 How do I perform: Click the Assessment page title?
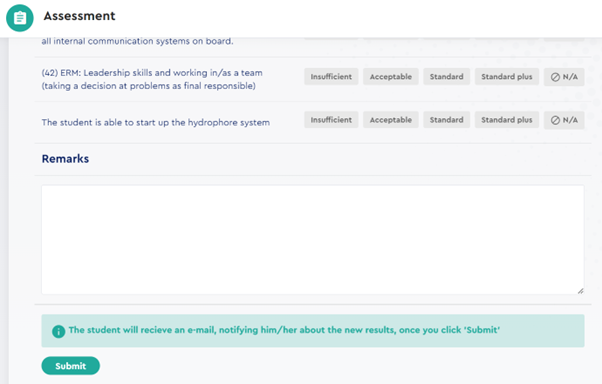pyautogui.click(x=79, y=16)
